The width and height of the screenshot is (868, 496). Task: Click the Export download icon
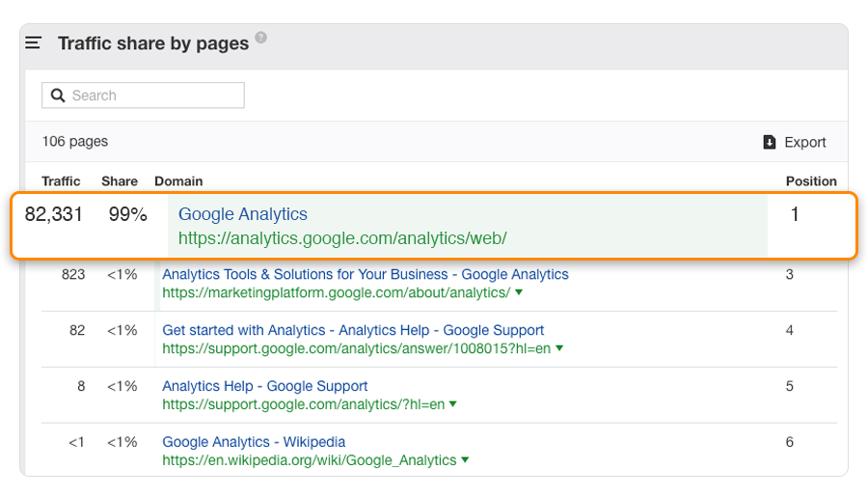click(x=770, y=142)
